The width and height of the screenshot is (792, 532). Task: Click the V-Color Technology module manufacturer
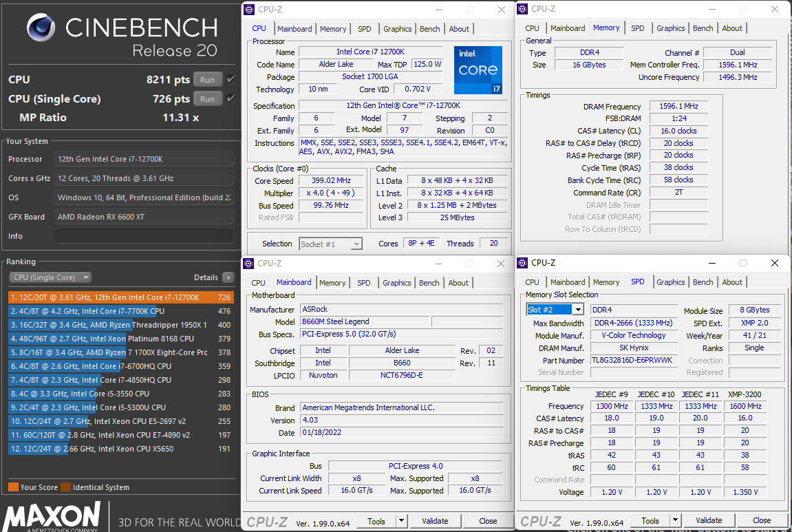pos(634,335)
